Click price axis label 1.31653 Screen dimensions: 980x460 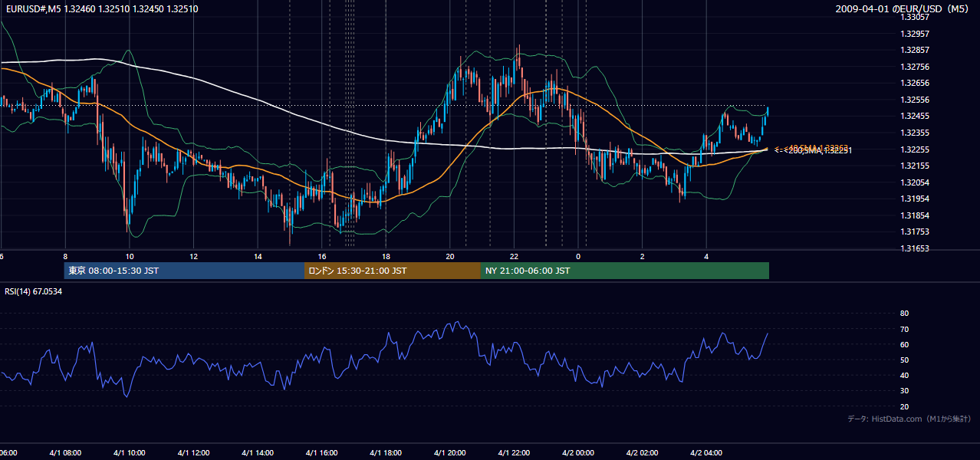(x=915, y=248)
